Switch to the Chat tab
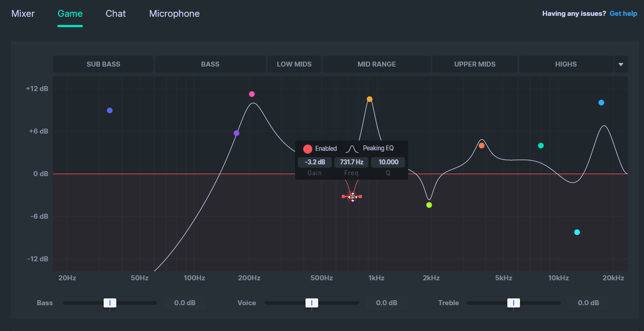The width and height of the screenshot is (644, 331). click(116, 14)
